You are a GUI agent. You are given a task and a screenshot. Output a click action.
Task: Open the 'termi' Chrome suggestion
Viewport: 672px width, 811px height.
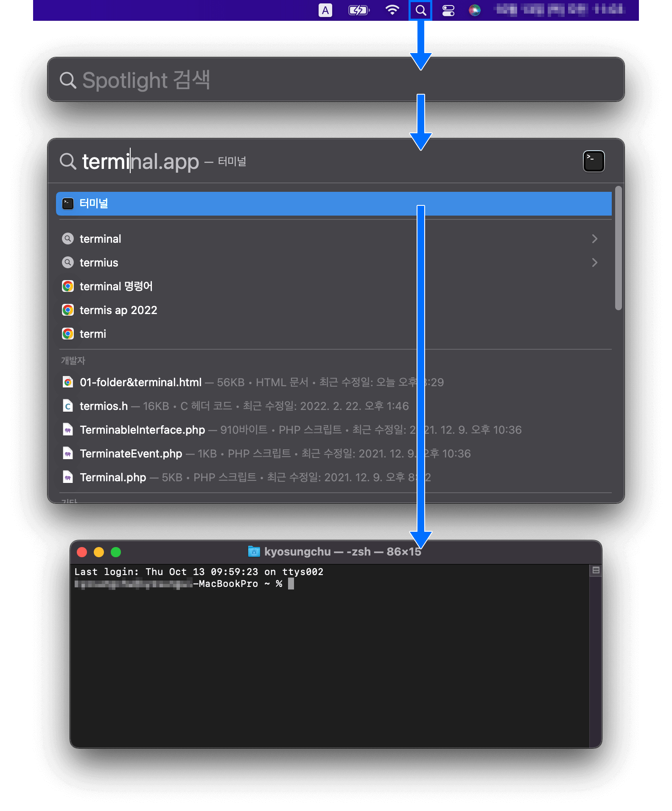(333, 334)
